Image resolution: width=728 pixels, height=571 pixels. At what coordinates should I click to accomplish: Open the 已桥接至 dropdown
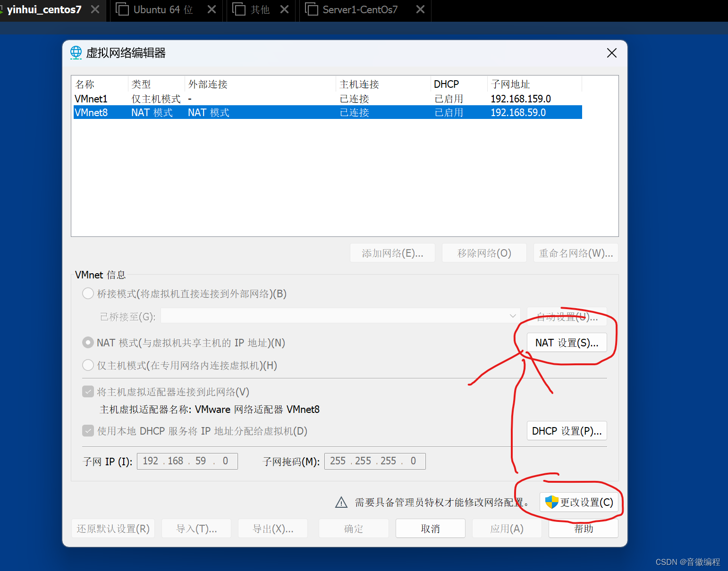pyautogui.click(x=340, y=316)
